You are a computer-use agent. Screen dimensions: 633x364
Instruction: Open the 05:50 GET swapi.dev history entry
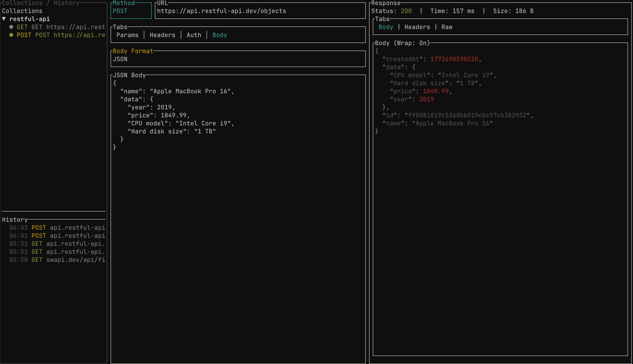click(x=57, y=260)
